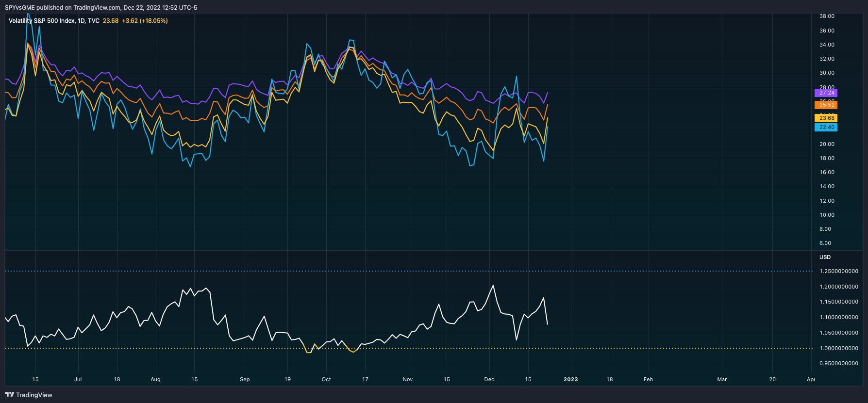The width and height of the screenshot is (868, 403).
Task: Click the Jul label on time axis
Action: (x=78, y=379)
